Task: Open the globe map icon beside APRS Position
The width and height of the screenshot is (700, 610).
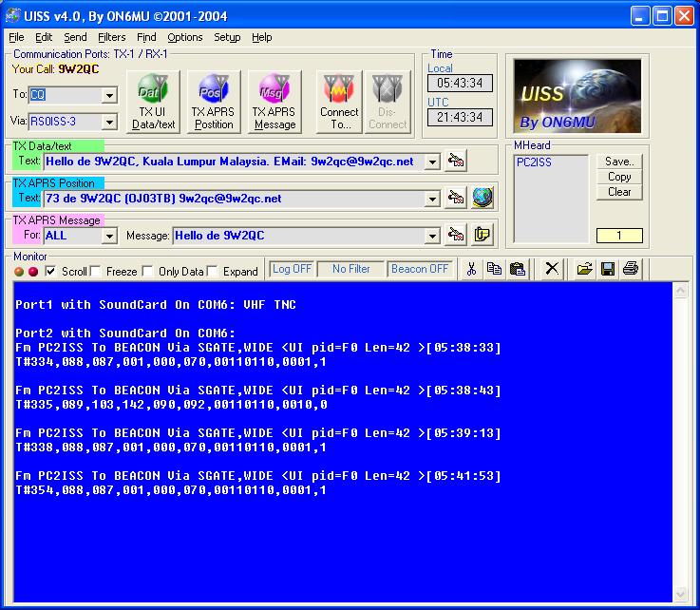Action: (482, 198)
